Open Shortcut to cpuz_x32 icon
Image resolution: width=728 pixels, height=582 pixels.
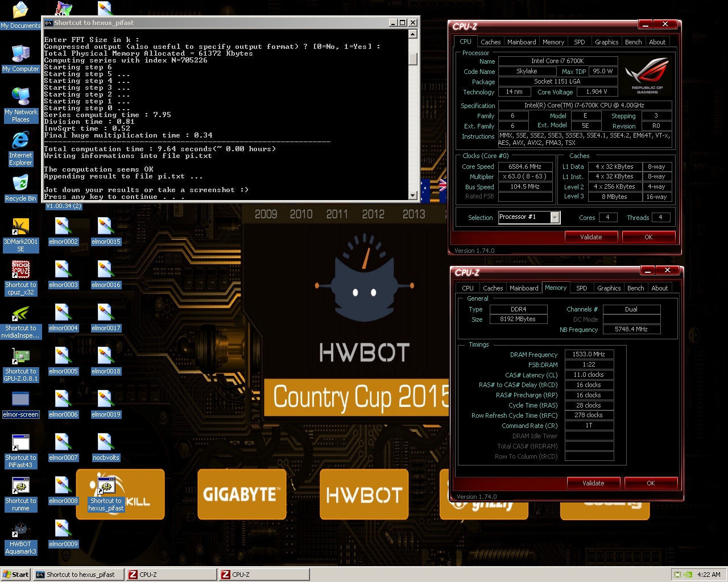[20, 278]
